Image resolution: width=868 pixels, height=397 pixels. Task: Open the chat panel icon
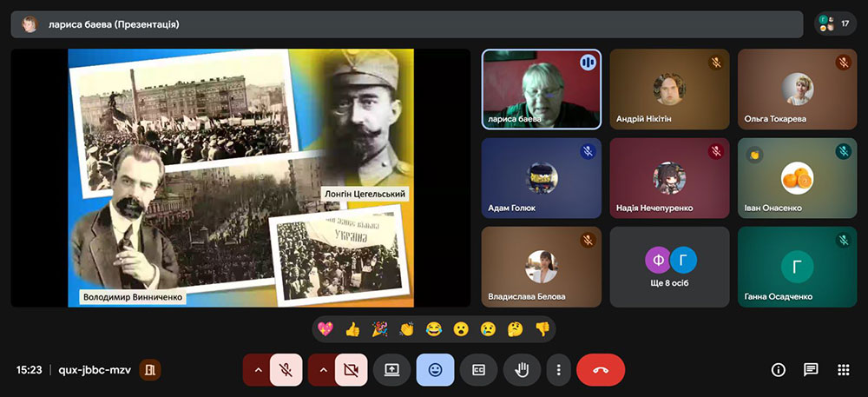[811, 369]
